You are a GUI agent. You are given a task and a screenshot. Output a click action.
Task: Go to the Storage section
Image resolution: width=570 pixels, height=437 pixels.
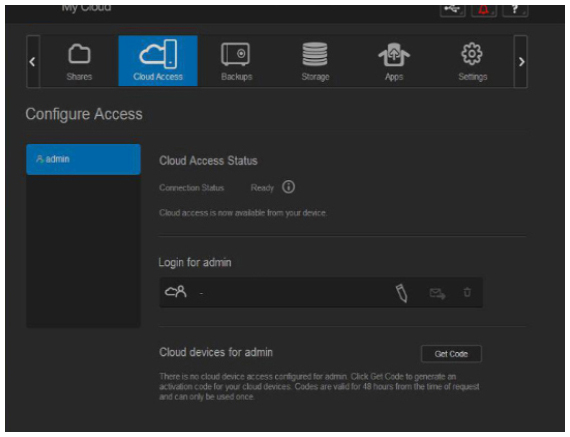(315, 61)
